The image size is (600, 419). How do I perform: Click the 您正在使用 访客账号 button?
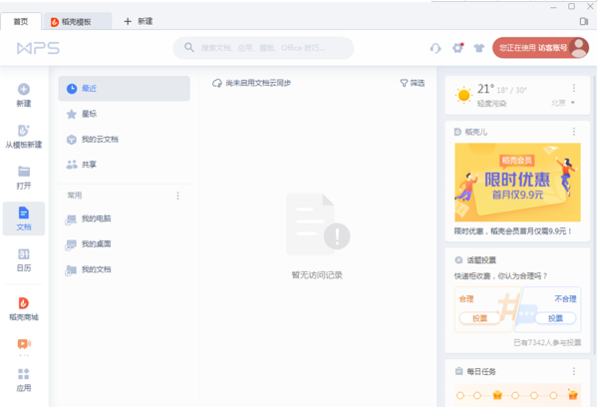pos(540,48)
